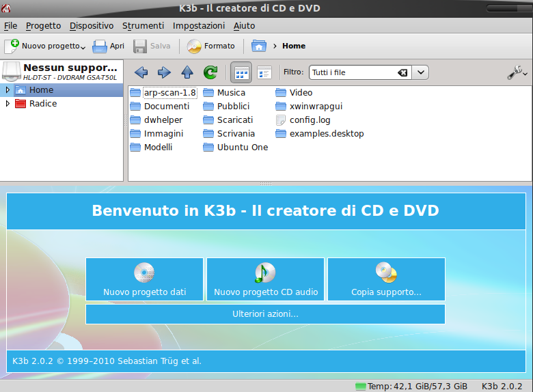Select the Video folder

pyautogui.click(x=294, y=92)
